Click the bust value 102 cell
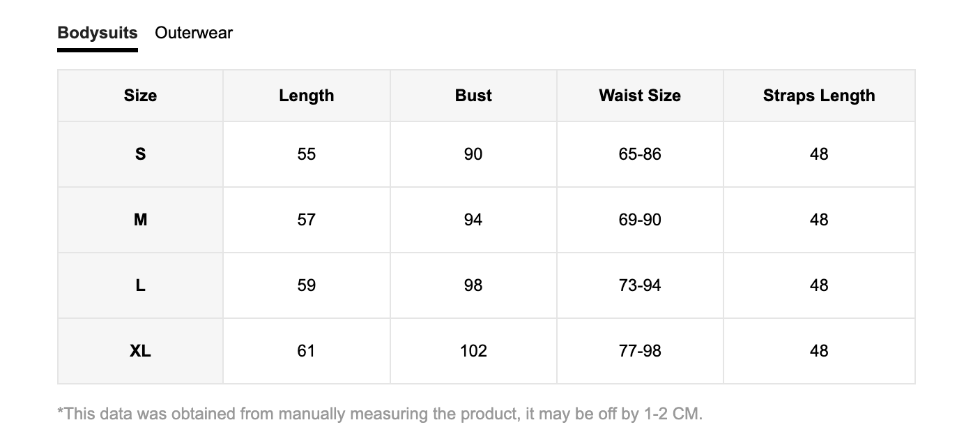The height and width of the screenshot is (441, 980). [x=473, y=351]
